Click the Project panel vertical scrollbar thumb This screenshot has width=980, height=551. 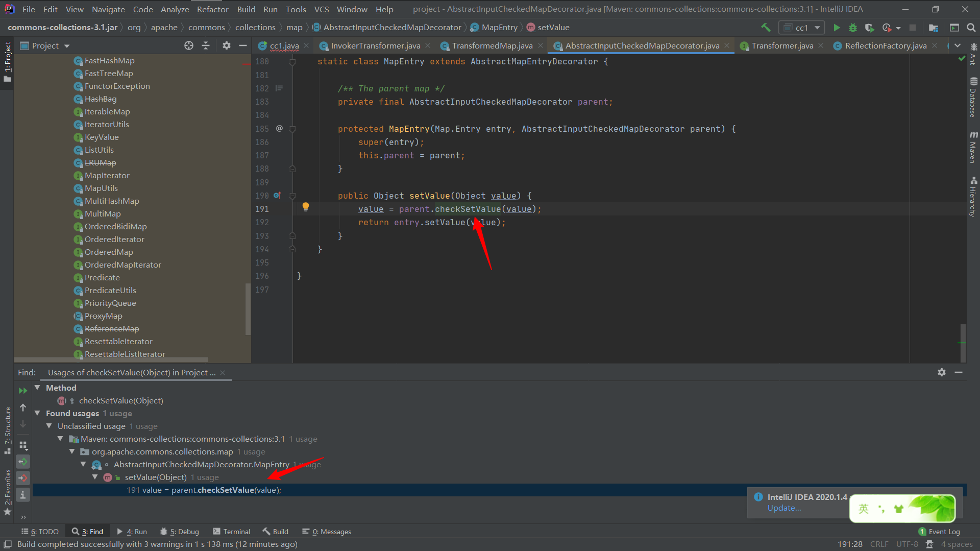point(248,309)
